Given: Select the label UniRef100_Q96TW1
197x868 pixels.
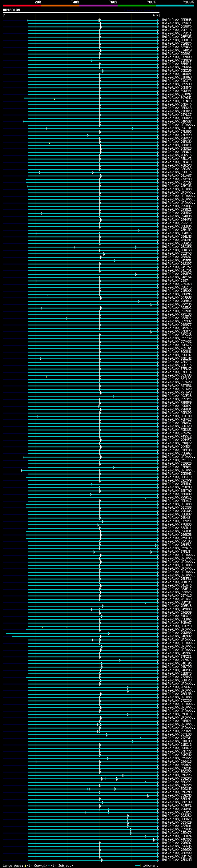Looking at the screenshot, I should [177, 128].
